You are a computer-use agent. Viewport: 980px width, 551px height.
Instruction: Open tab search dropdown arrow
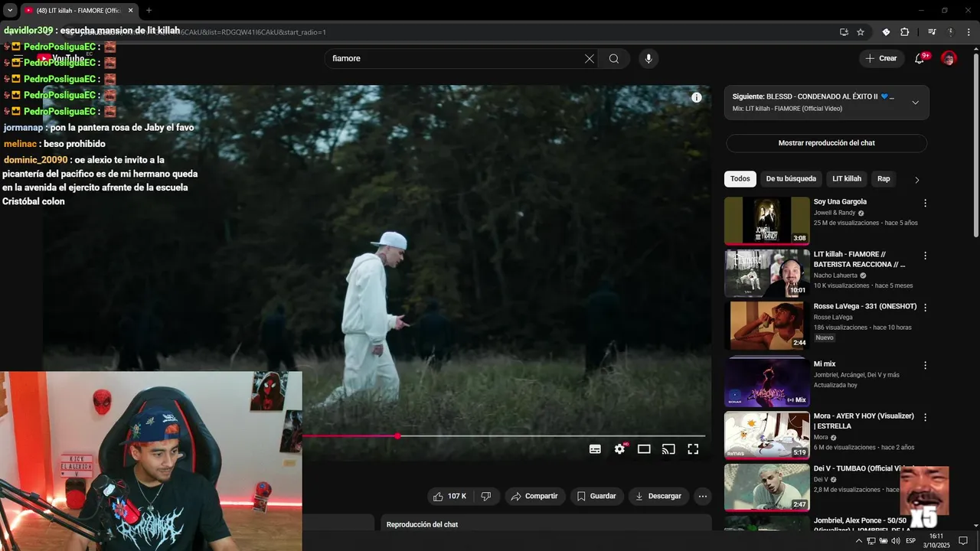coord(10,11)
